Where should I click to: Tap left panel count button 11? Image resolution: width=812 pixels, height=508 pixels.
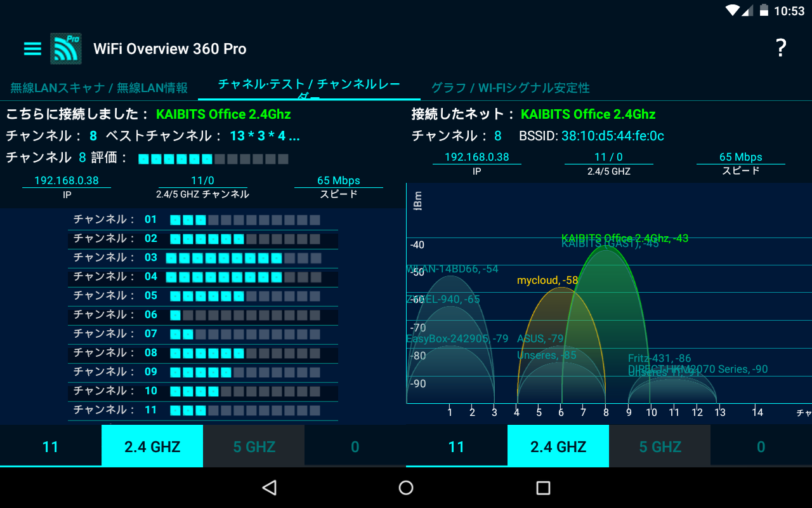[x=51, y=446]
